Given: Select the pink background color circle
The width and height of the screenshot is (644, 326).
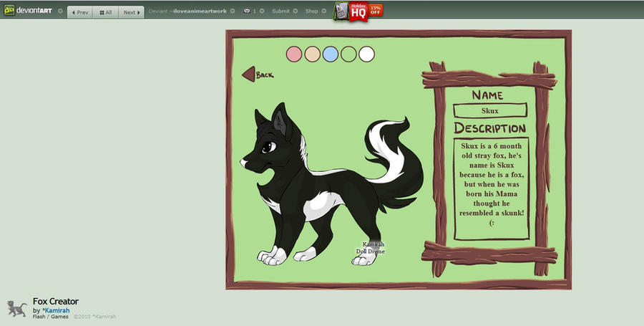Looking at the screenshot, I should [x=294, y=54].
